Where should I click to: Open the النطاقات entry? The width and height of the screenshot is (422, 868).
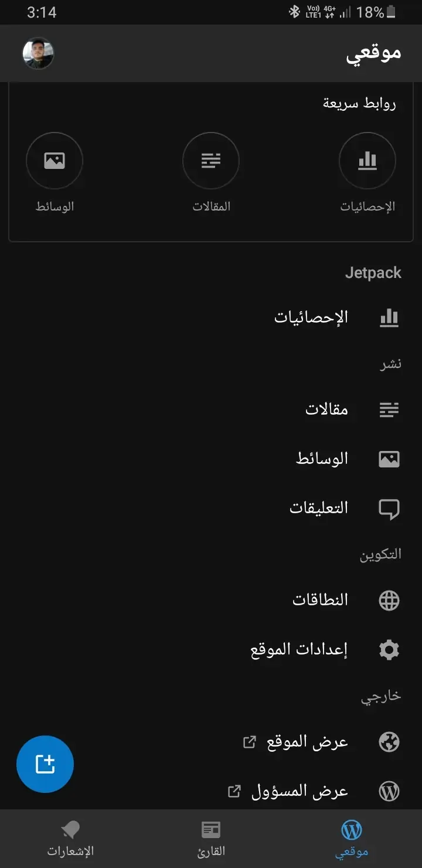(x=320, y=600)
